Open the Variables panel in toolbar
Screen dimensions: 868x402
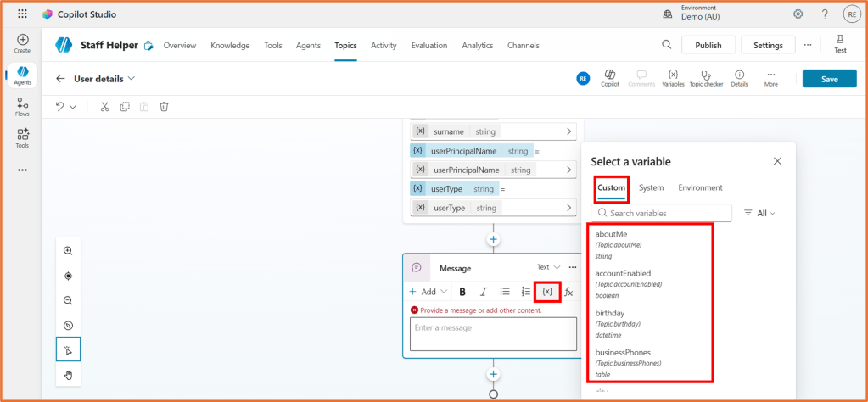673,79
